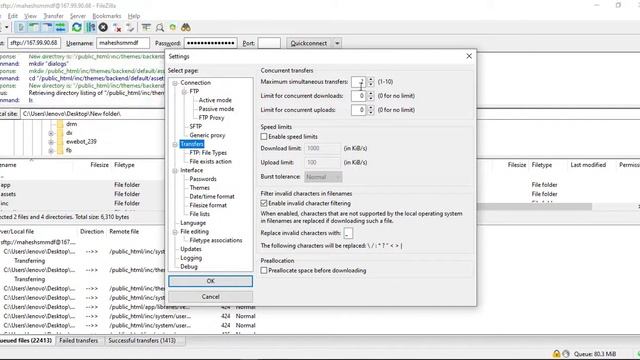The image size is (640, 360).
Task: Click the padlock icon in status bar
Action: (x=556, y=353)
